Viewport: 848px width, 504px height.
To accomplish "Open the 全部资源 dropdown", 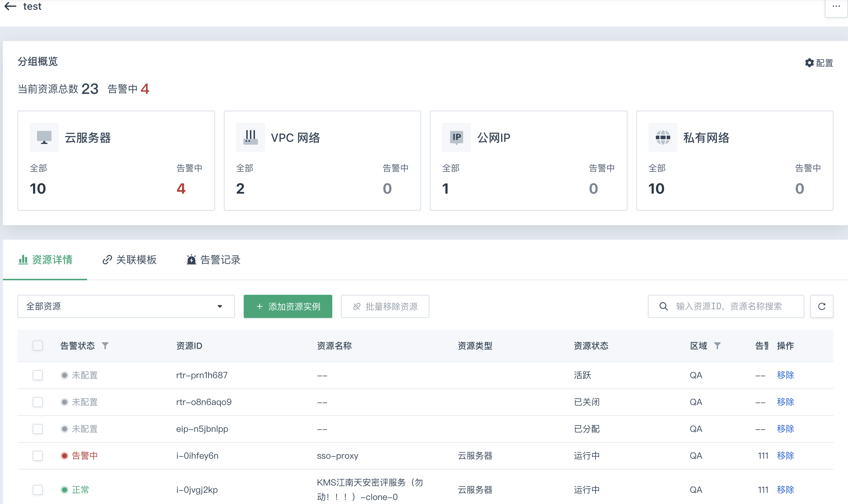I will coord(126,306).
